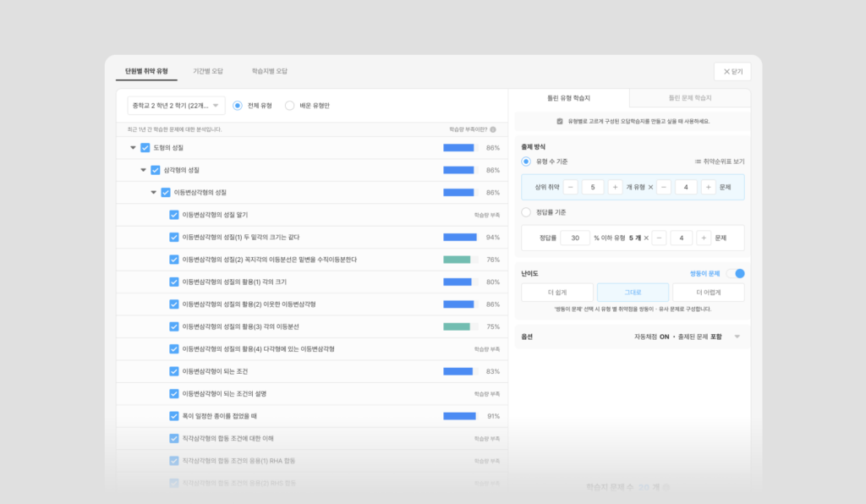Edit the 정답률 30 percent field
866x504 pixels.
click(x=575, y=238)
